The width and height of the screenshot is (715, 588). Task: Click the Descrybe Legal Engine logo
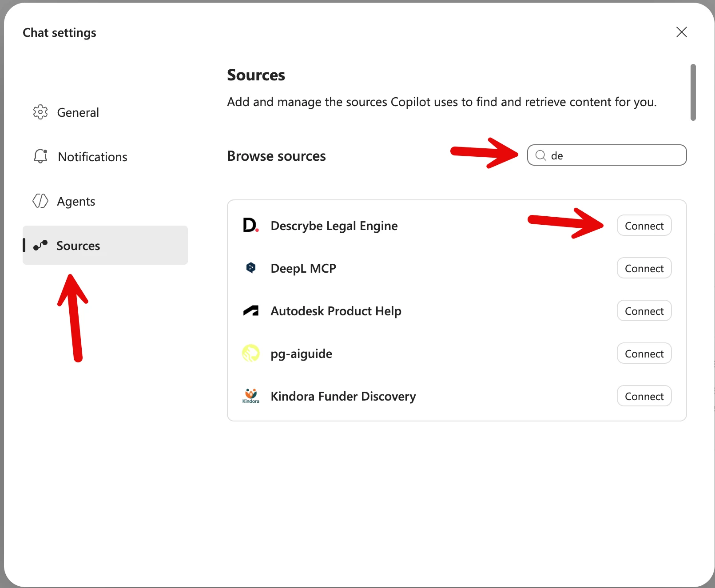coord(251,225)
